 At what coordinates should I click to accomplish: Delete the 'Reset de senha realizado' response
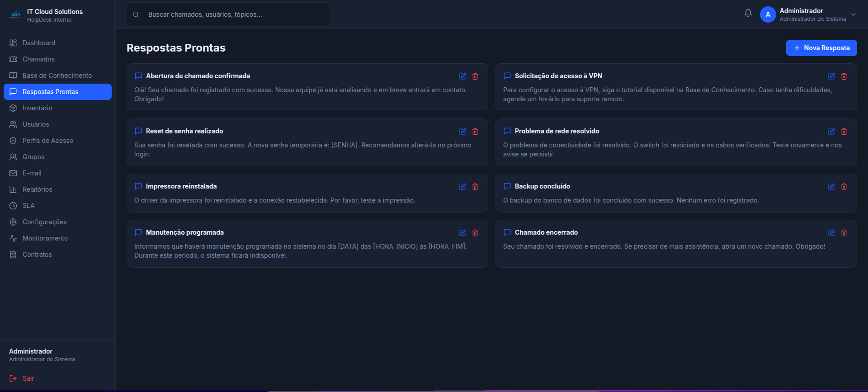[475, 132]
